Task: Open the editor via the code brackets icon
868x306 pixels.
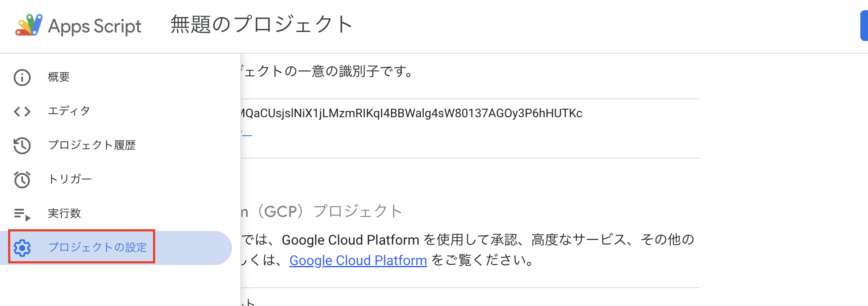Action: click(22, 111)
